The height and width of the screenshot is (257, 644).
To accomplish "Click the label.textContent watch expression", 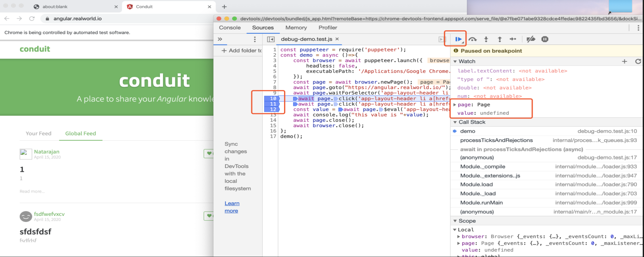I will coord(512,71).
